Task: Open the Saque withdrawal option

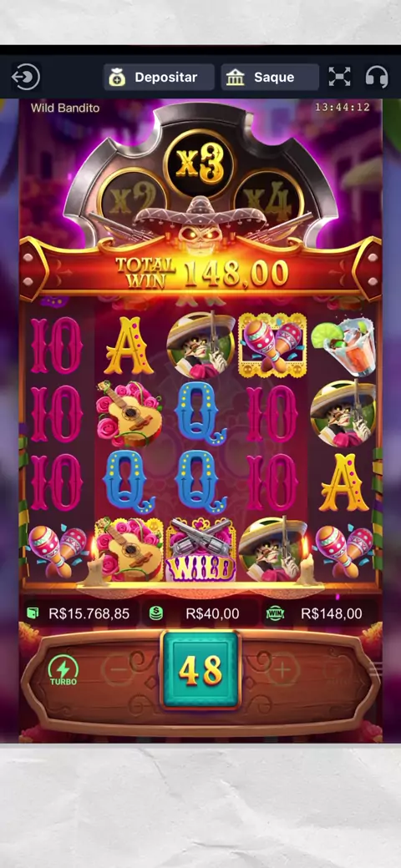Action: click(x=270, y=77)
